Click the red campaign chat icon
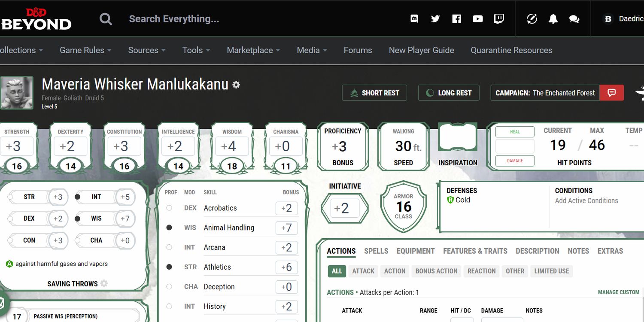This screenshot has width=644, height=322. coord(612,93)
